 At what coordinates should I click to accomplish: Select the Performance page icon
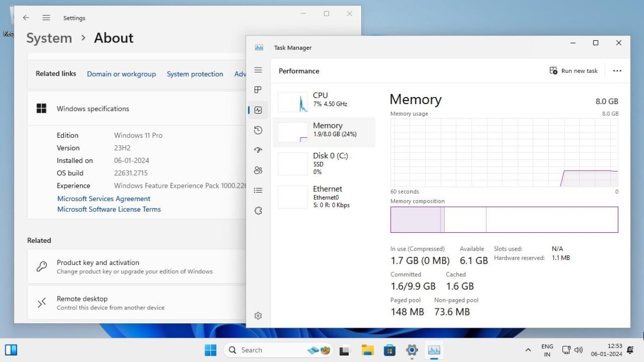[x=258, y=110]
